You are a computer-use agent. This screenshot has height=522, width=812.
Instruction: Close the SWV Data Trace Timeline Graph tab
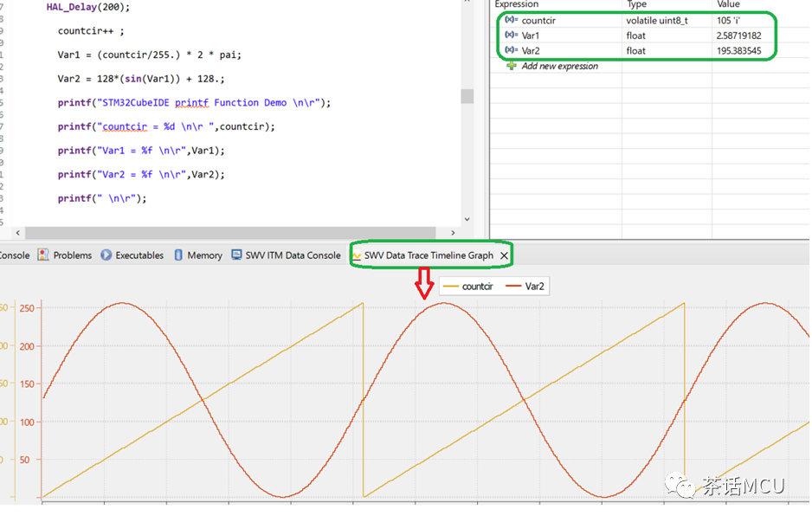504,255
